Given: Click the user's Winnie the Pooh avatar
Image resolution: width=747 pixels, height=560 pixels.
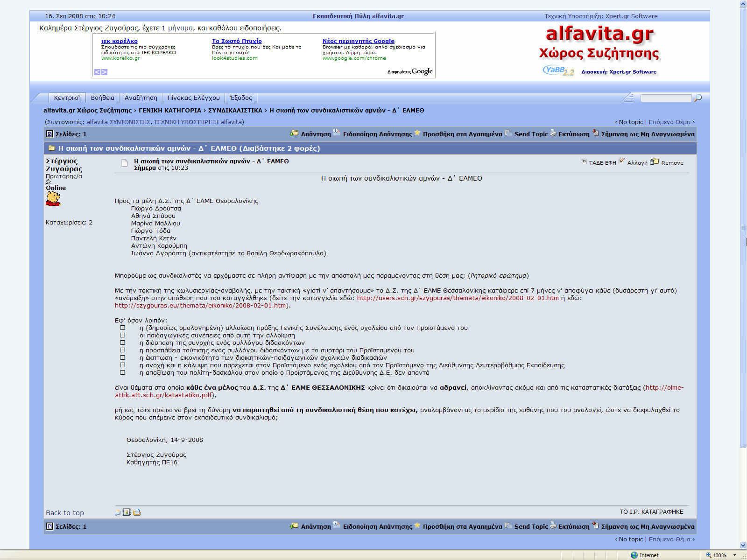Looking at the screenshot, I should click(53, 198).
